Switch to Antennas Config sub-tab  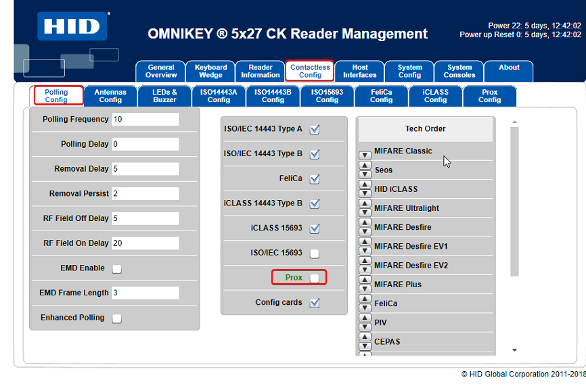pos(110,96)
